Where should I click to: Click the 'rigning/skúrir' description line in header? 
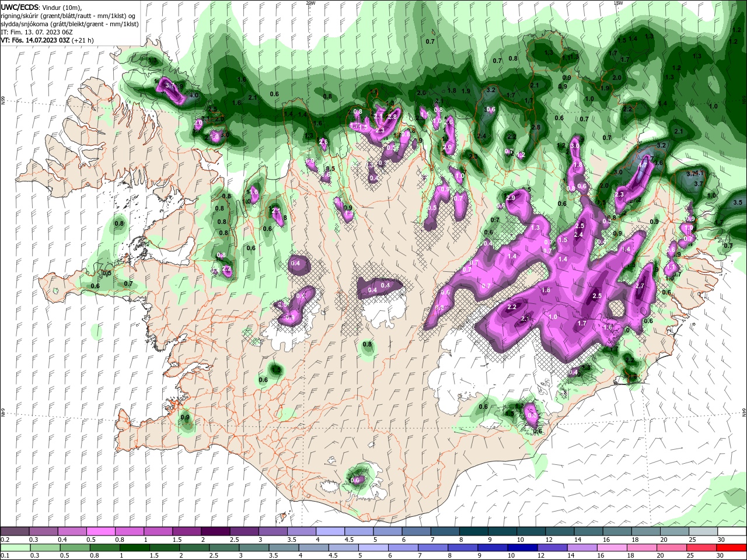[68, 16]
